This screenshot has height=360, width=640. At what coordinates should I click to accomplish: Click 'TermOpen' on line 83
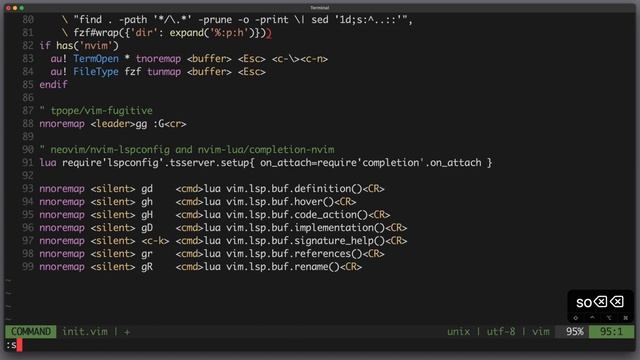pyautogui.click(x=96, y=58)
